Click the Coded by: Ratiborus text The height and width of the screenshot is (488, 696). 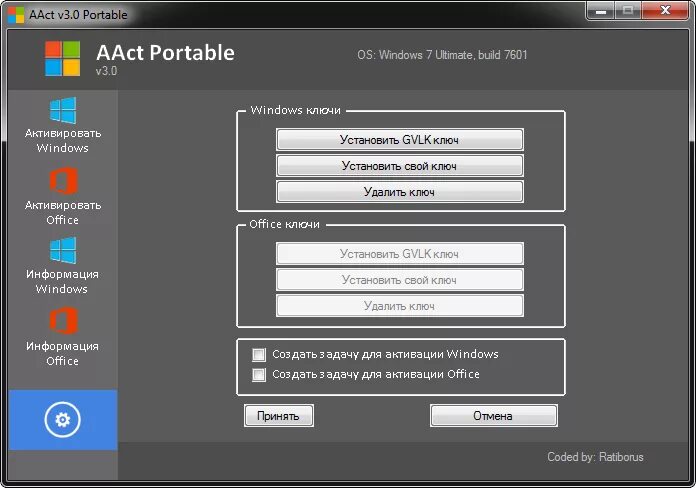[595, 457]
